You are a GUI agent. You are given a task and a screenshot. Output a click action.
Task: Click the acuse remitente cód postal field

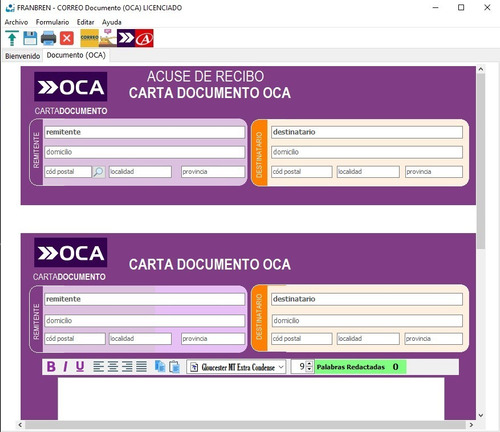point(68,172)
